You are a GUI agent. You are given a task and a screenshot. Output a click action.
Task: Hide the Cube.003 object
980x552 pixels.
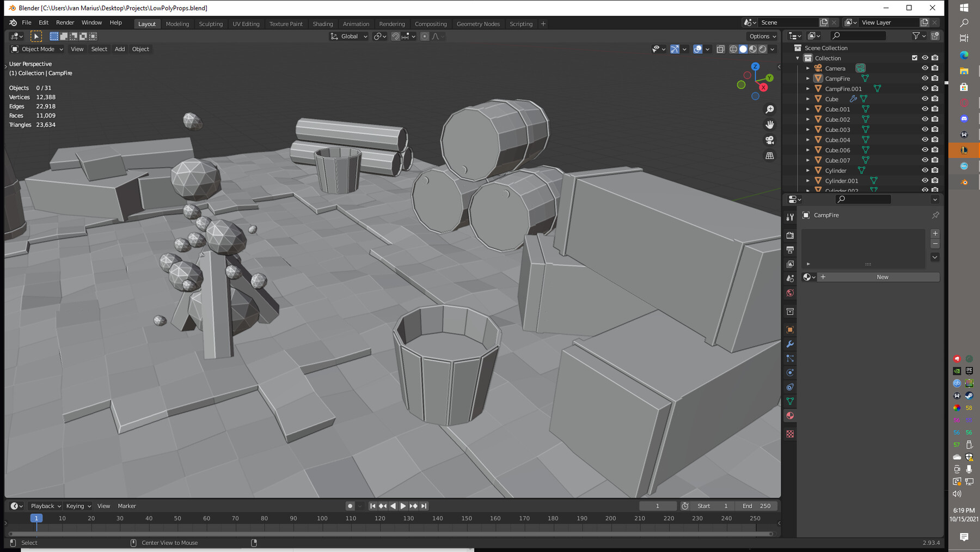point(924,130)
